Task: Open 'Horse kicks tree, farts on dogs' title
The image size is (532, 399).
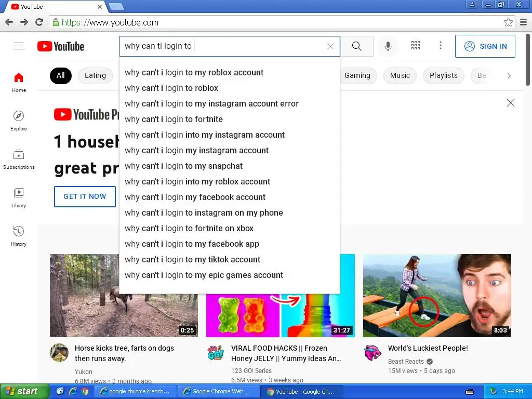Action: click(124, 353)
